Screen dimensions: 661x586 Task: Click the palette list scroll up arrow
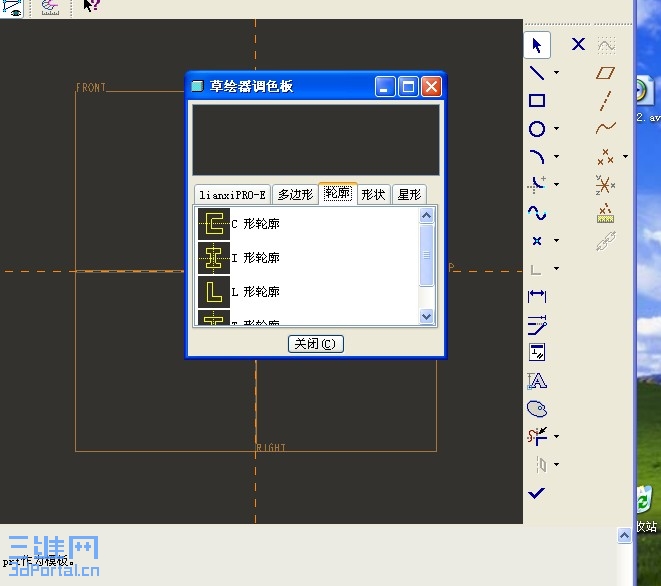pyautogui.click(x=427, y=215)
